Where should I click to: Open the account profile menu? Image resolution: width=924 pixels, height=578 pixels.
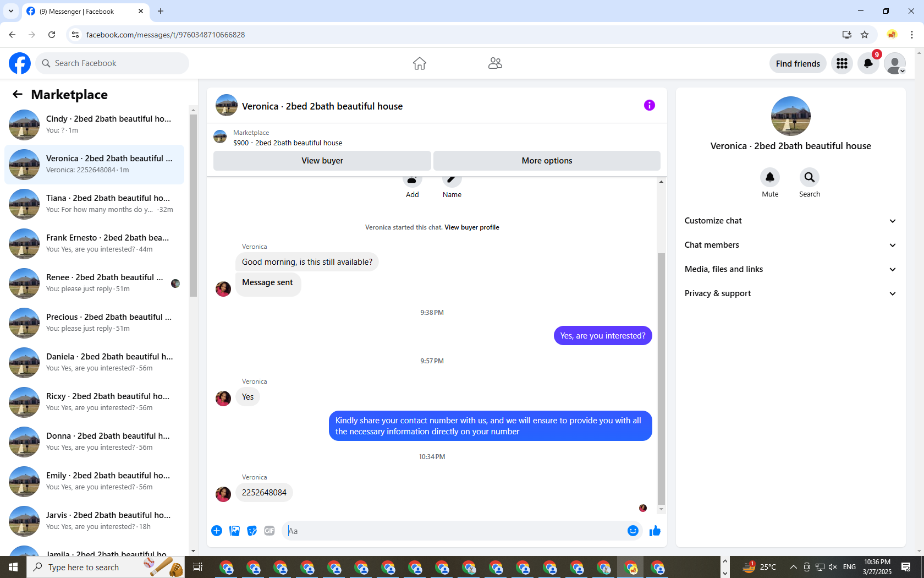(895, 63)
